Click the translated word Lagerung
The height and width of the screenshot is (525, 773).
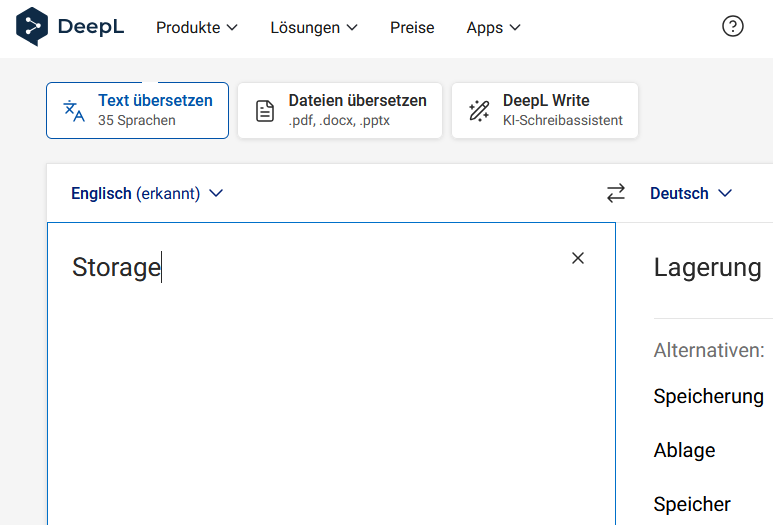pos(707,268)
